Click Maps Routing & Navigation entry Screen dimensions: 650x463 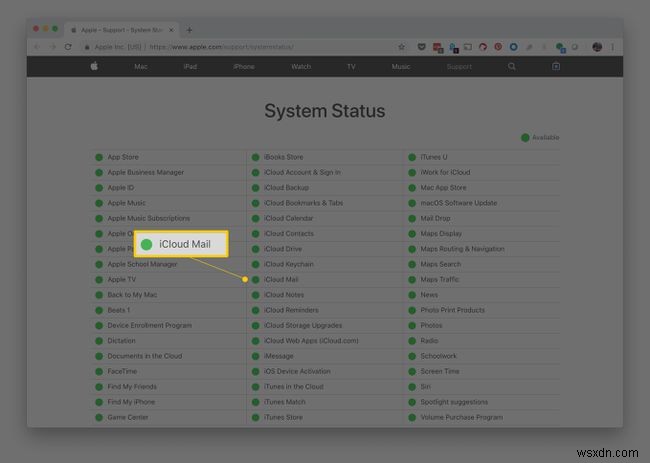(463, 249)
